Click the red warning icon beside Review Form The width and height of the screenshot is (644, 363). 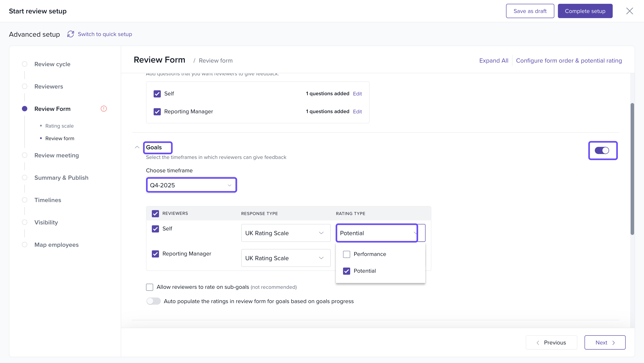[104, 109]
